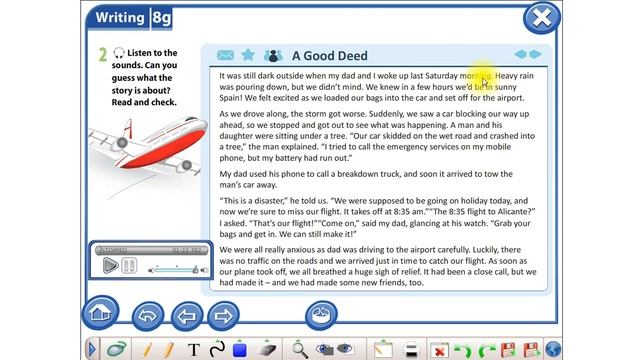Select the magnifying glass zoom tool
The width and height of the screenshot is (640, 360).
pyautogui.click(x=300, y=350)
